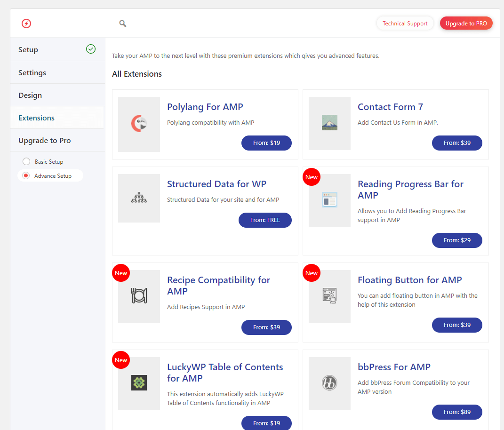The image size is (504, 430).
Task: Click the All Extensions heading
Action: coord(137,74)
